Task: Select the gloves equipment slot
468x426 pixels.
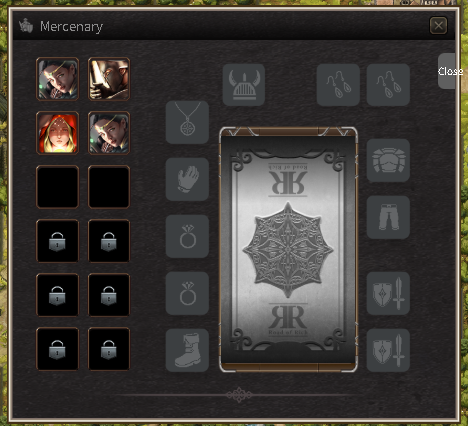Action: coord(187,179)
